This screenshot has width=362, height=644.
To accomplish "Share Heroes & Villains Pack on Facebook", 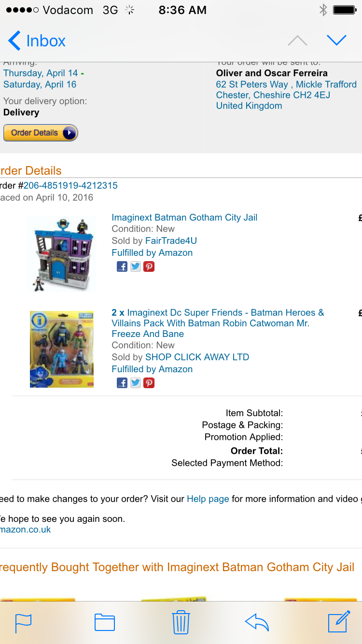I will [x=122, y=383].
